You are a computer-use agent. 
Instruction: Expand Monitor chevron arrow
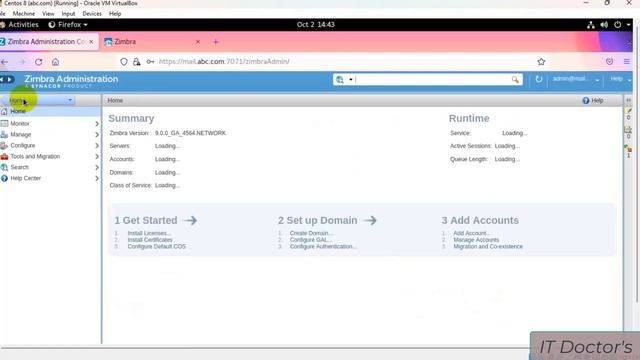click(x=97, y=123)
